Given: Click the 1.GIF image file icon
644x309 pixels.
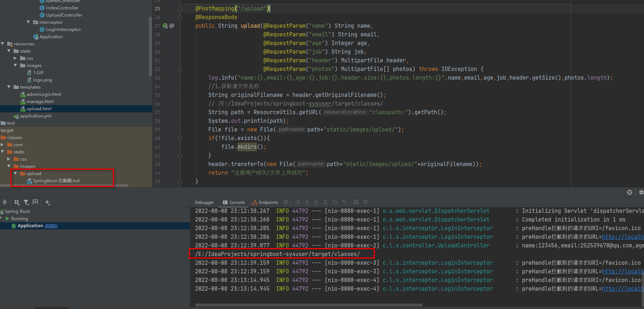Looking at the screenshot, I should click(29, 73).
